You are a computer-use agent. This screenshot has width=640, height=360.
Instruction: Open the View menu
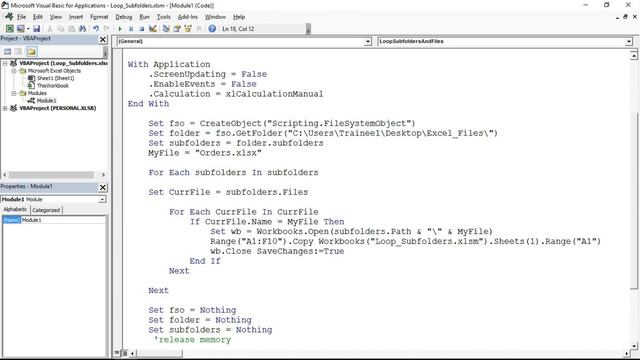[x=56, y=17]
